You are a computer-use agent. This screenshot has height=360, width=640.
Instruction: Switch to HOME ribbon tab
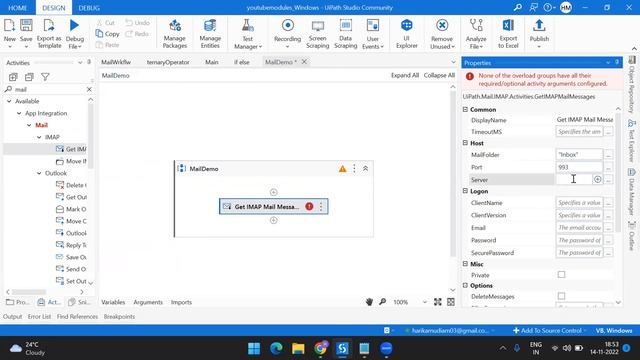pyautogui.click(x=18, y=8)
